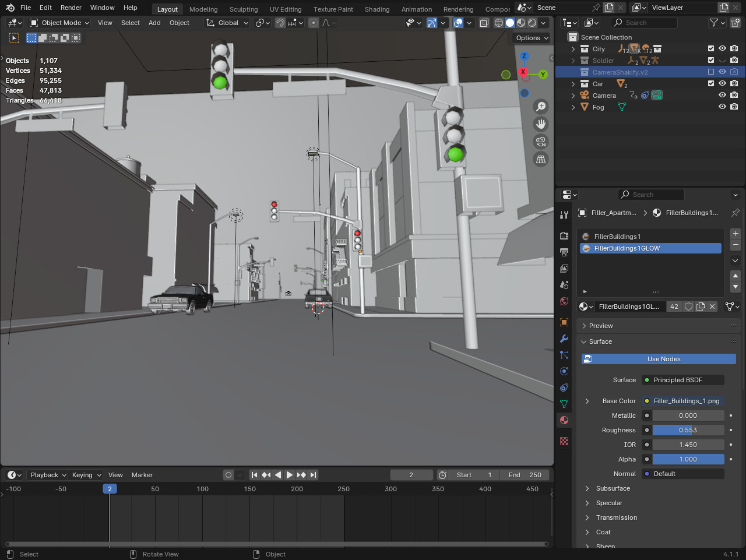Open the Marker menu in timeline

click(x=142, y=475)
